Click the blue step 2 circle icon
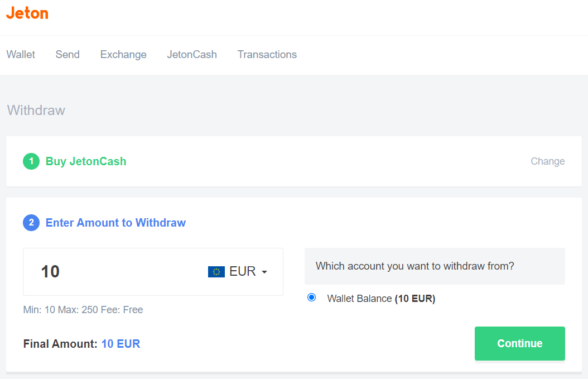This screenshot has width=588, height=379. point(31,223)
